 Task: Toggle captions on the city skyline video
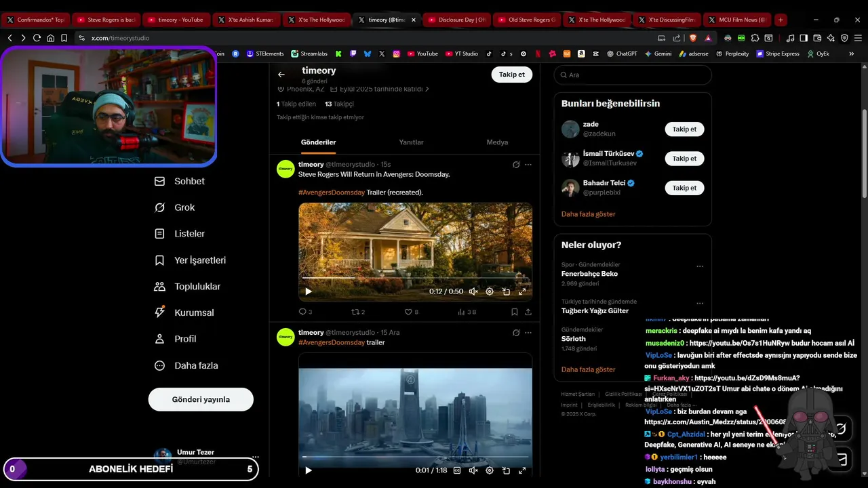point(457,470)
